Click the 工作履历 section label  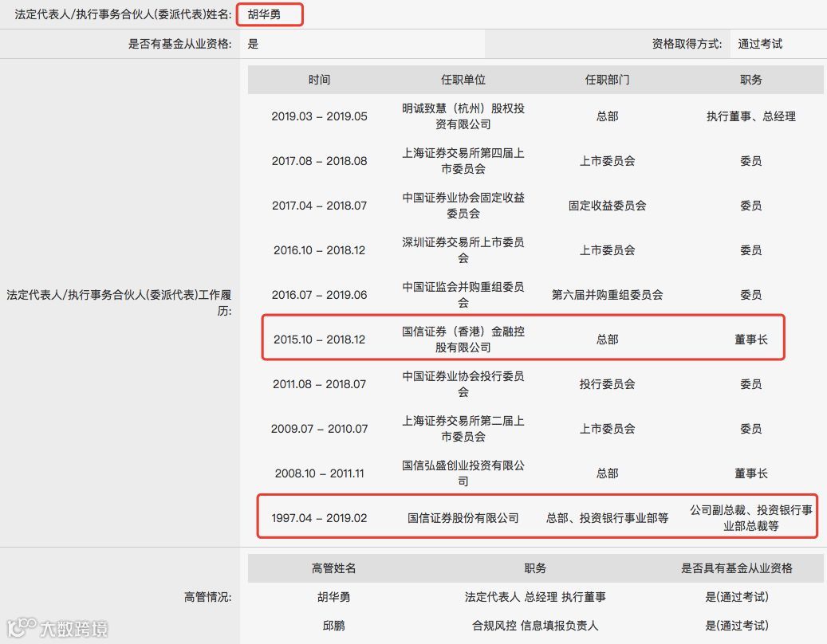[119, 303]
